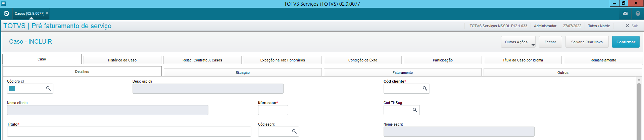Viewport: 644px width, 140px height.
Task: Click the Caso - INCLUIR heading
Action: pos(31,42)
